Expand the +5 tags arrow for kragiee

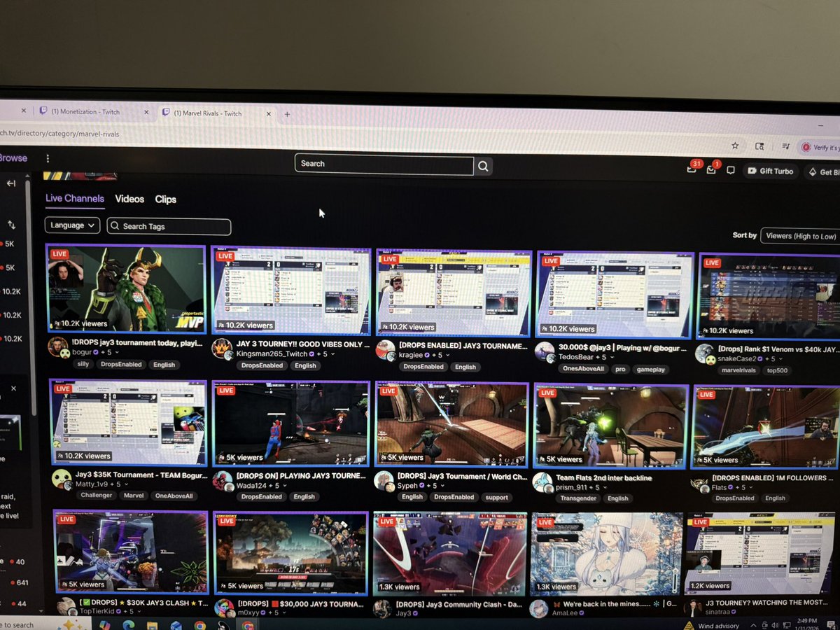[x=448, y=356]
